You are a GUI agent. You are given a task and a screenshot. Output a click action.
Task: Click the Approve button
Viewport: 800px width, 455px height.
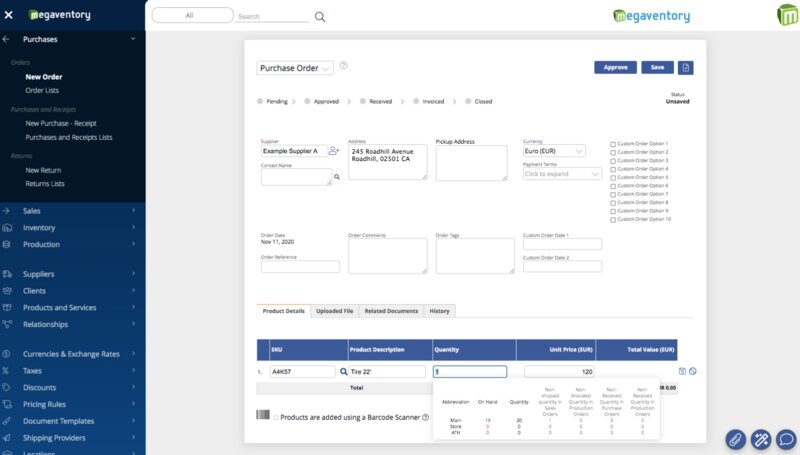click(615, 67)
